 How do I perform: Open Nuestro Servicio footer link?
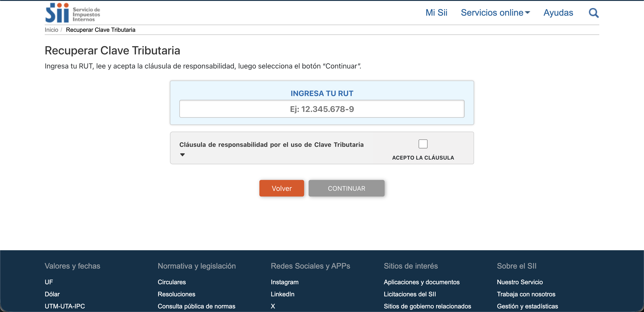[x=520, y=282]
